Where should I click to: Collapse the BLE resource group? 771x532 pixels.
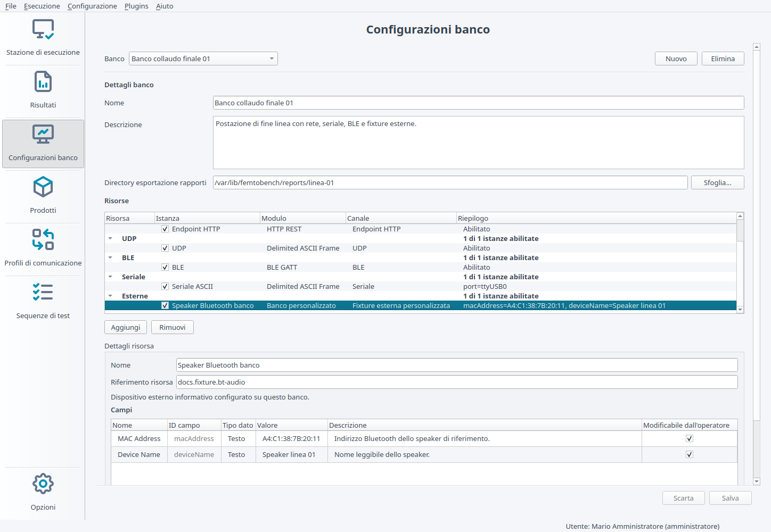pos(110,258)
